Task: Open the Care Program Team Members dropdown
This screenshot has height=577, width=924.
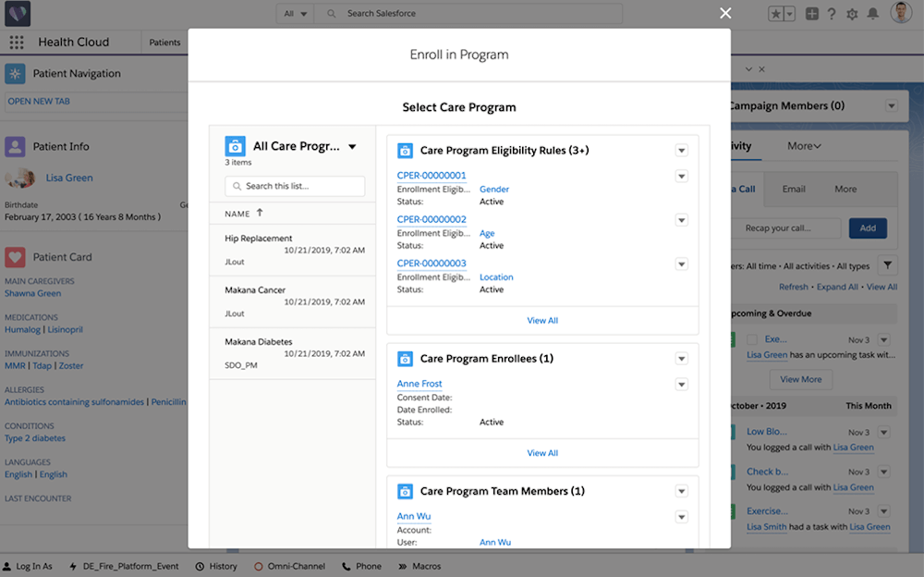Action: coord(681,491)
